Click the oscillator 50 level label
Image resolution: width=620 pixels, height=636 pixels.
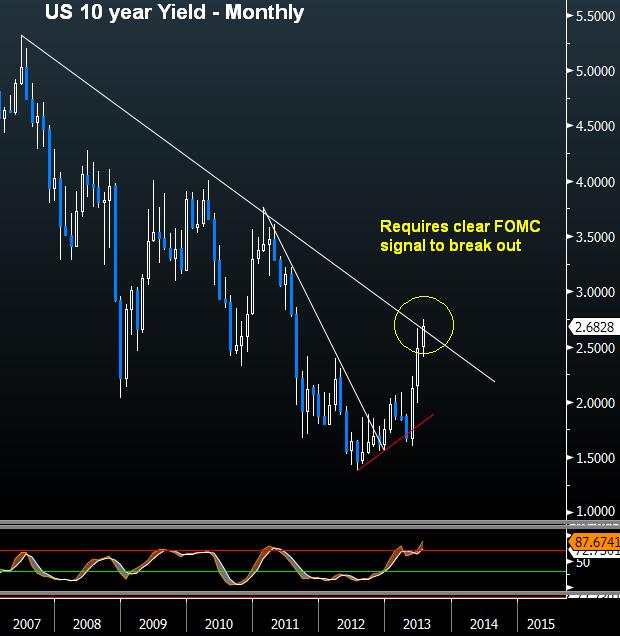pyautogui.click(x=583, y=563)
